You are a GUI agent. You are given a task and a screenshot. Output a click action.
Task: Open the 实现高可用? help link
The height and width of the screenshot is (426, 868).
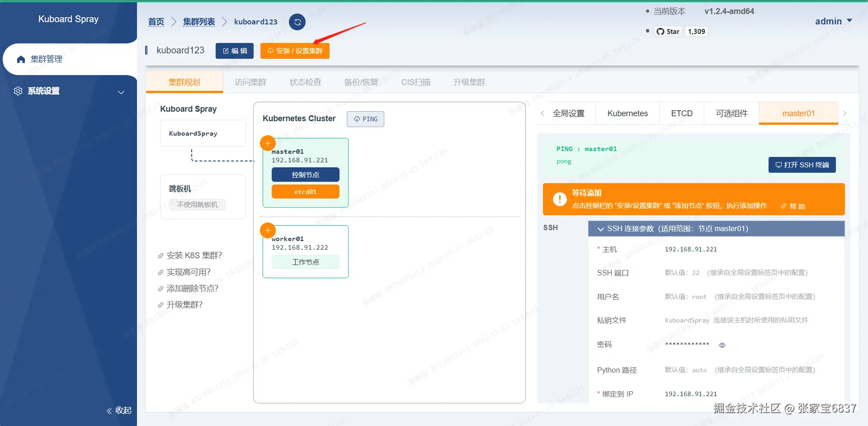pyautogui.click(x=189, y=272)
